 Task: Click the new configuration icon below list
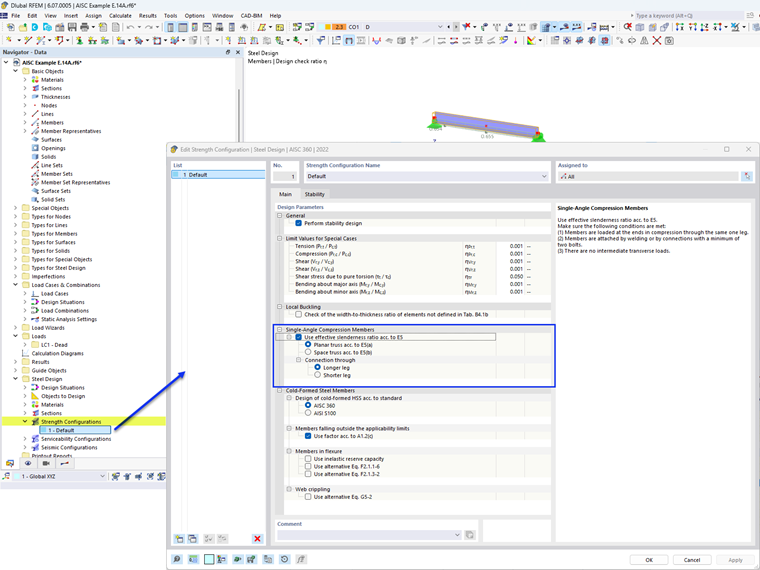pos(179,538)
